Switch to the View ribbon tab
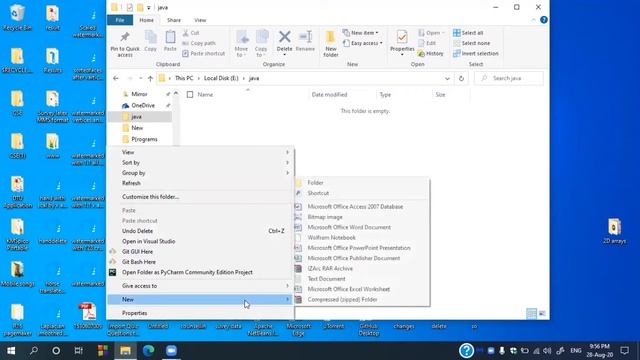The image size is (640, 360). pyautogui.click(x=200, y=20)
